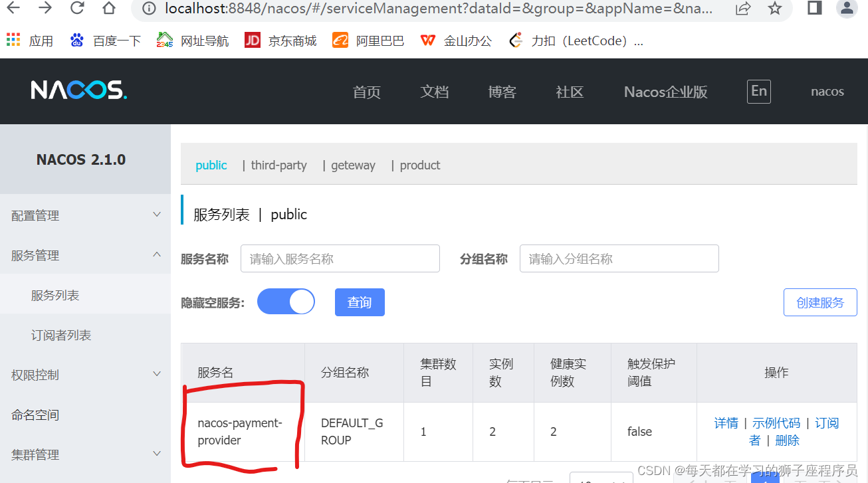Viewport: 868px width, 483px height.
Task: Open the nacos user menu
Action: [x=827, y=92]
